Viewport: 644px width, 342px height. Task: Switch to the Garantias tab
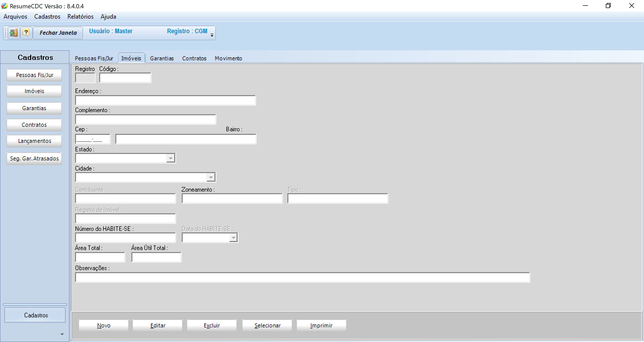coord(162,58)
